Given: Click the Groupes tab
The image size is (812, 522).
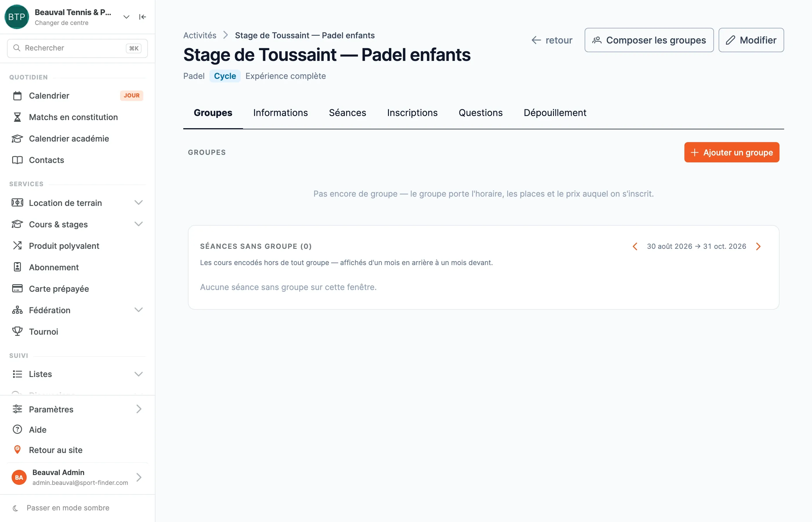Looking at the screenshot, I should pos(213,113).
